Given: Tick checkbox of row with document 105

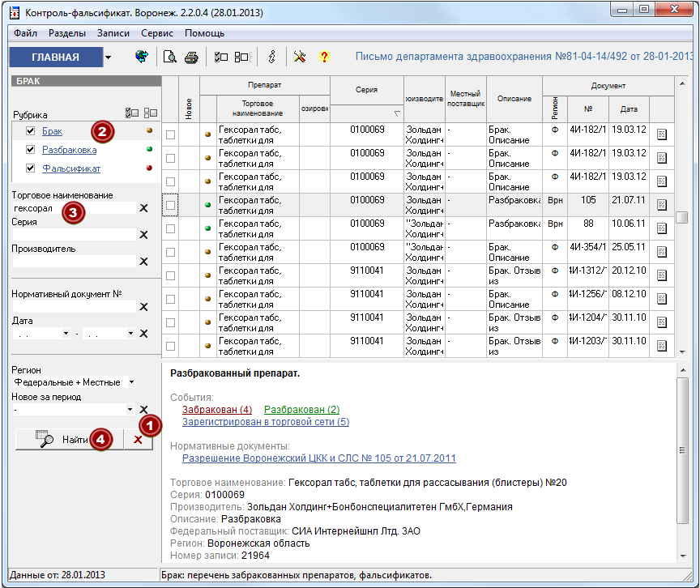Looking at the screenshot, I should tap(170, 205).
